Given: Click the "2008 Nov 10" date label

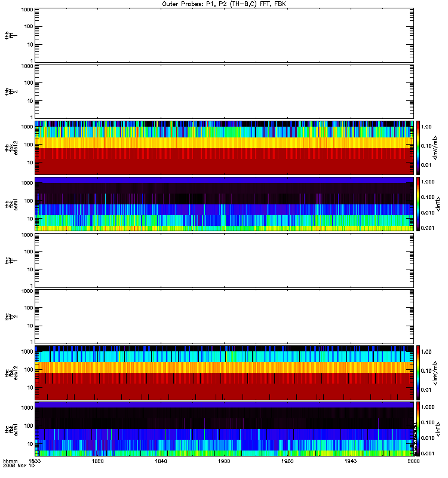Looking at the screenshot, I should pos(19,465).
